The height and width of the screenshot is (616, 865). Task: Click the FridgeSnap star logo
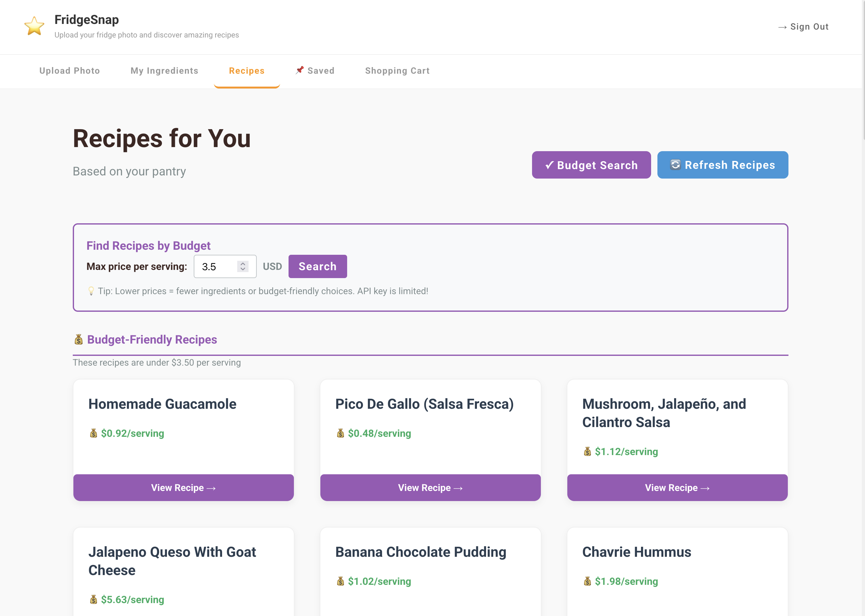point(34,26)
